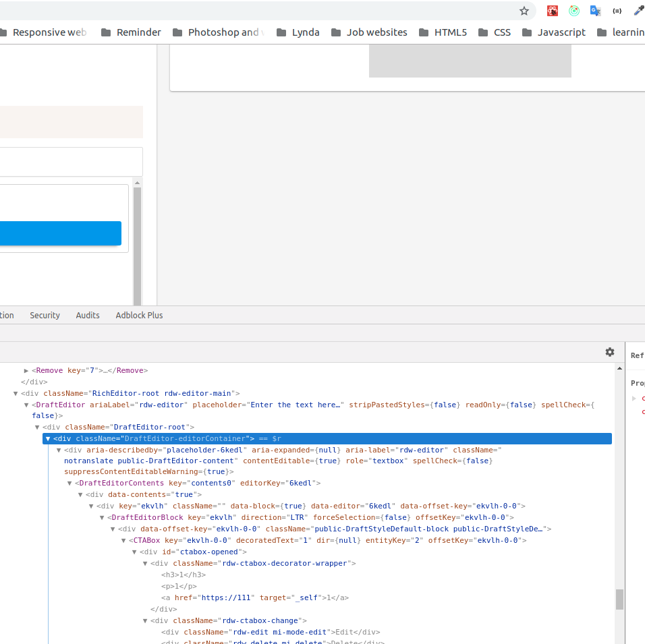Image resolution: width=645 pixels, height=644 pixels.
Task: Open the JSON formatter {≡} extension icon
Action: pos(617,11)
